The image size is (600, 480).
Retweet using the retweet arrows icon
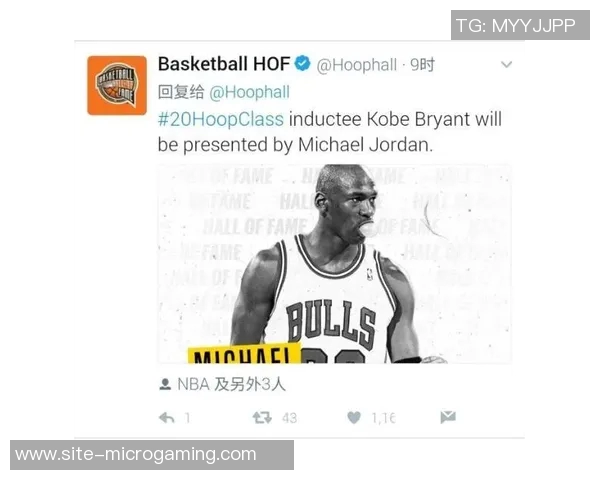click(262, 417)
